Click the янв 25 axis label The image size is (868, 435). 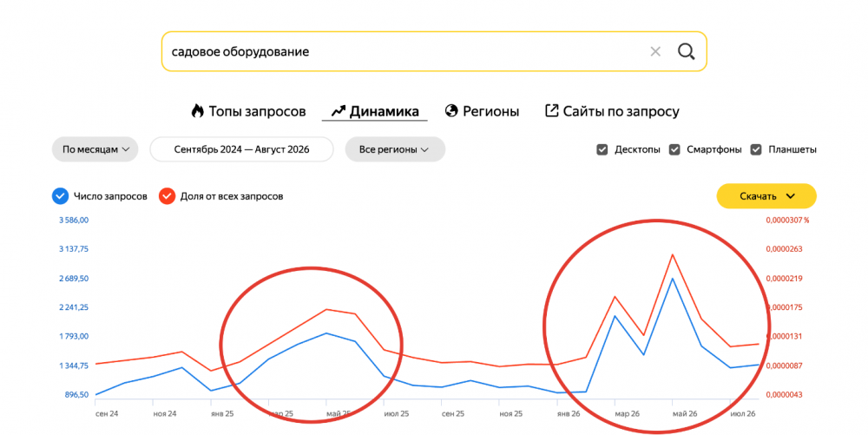(222, 413)
